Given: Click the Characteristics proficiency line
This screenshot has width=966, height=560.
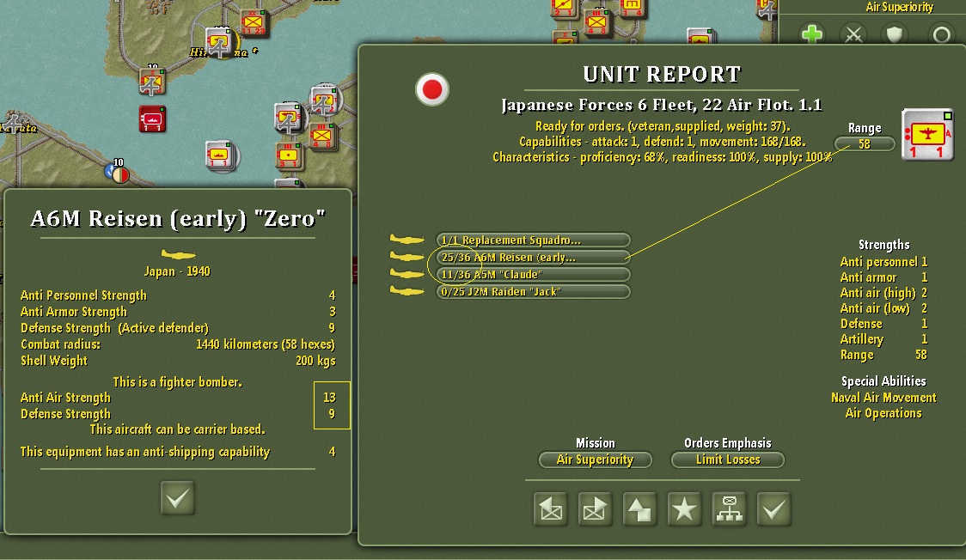Looking at the screenshot, I should [x=663, y=157].
